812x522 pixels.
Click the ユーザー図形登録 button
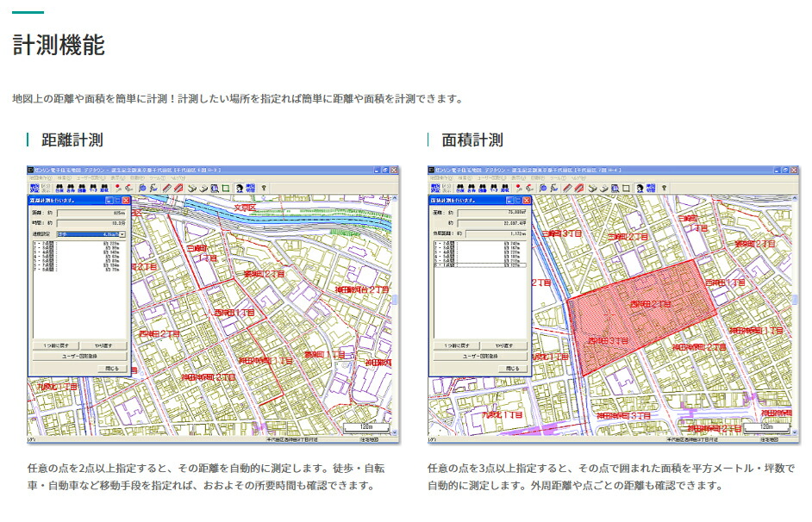coord(79,357)
